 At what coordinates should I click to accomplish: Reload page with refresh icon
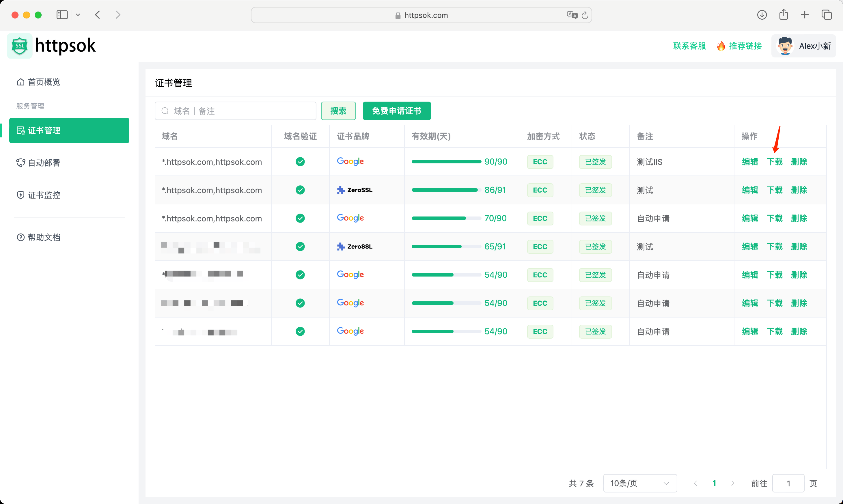coord(585,15)
